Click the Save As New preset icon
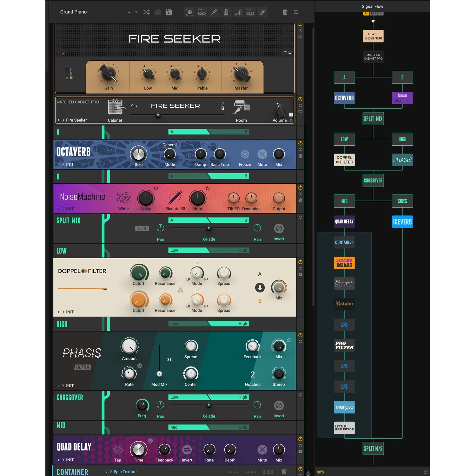The image size is (476, 476). point(169,12)
